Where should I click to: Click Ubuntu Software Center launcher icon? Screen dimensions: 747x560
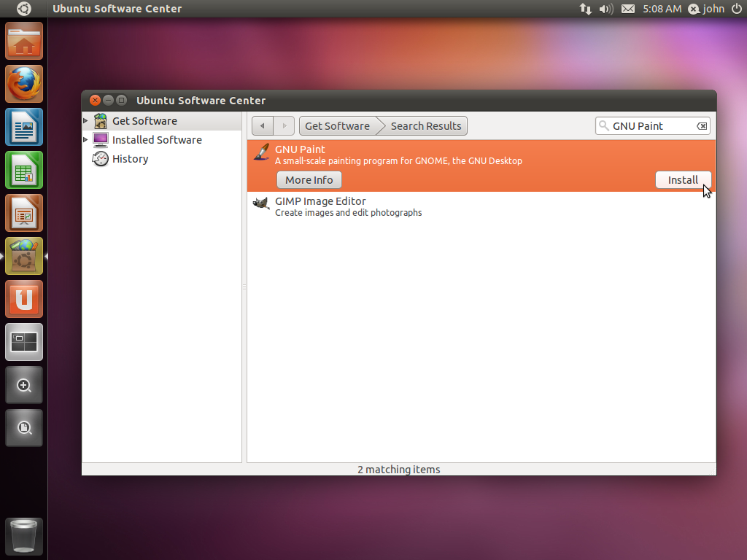(x=24, y=256)
